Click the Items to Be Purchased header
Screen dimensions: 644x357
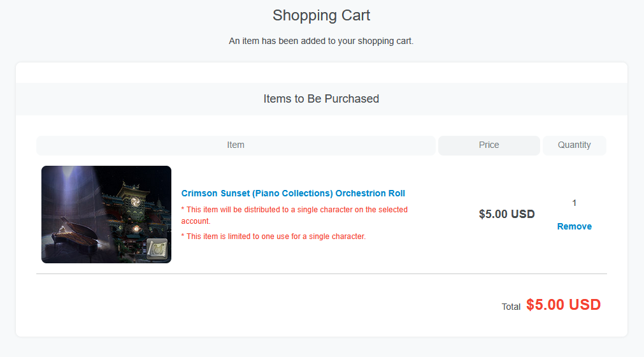pos(321,99)
